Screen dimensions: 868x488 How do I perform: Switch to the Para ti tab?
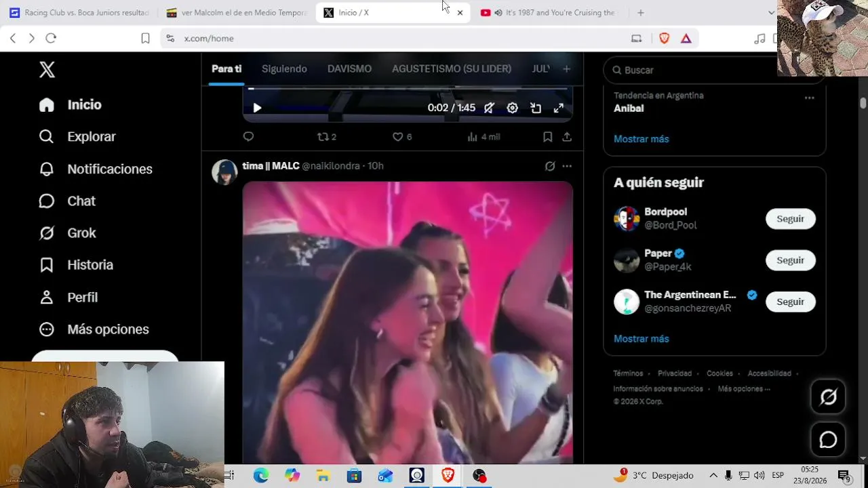(x=226, y=69)
